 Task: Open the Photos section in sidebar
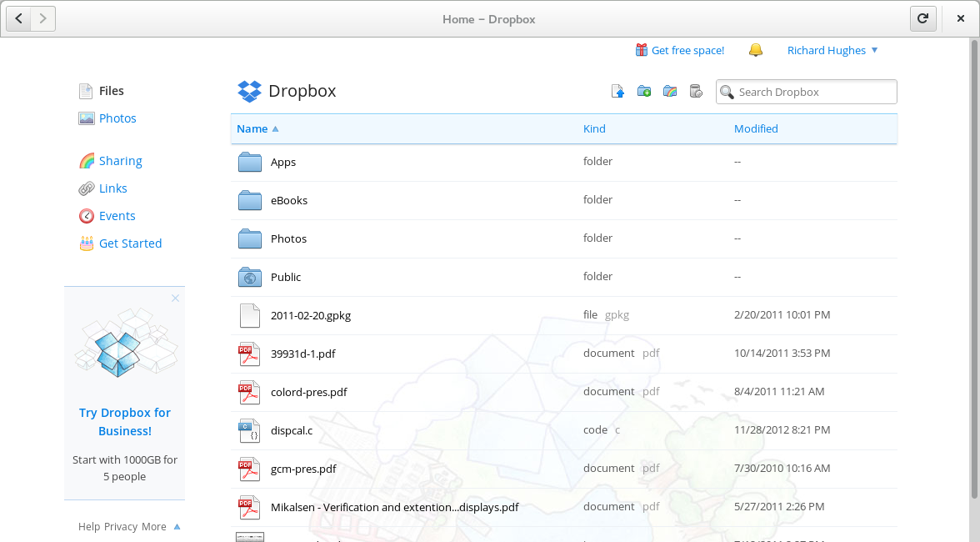pyautogui.click(x=117, y=118)
